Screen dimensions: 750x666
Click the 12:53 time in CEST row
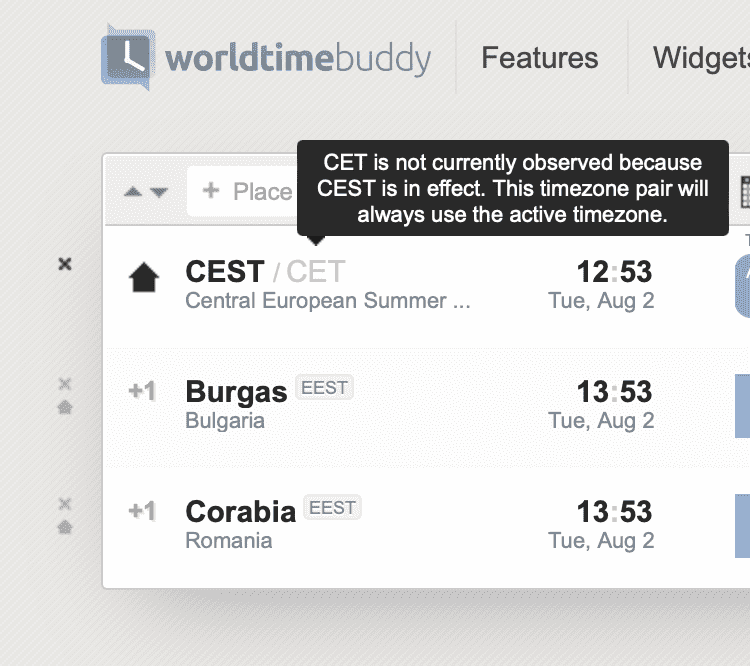click(614, 272)
